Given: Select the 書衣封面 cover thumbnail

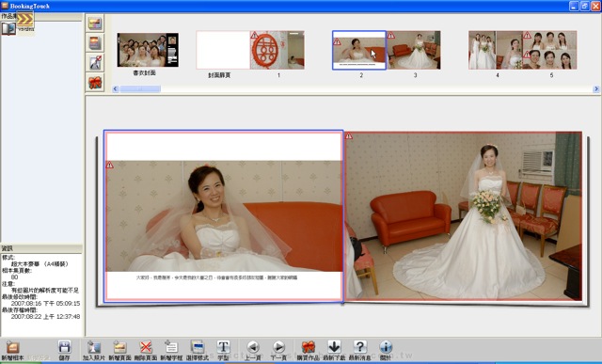Looking at the screenshot, I should (x=148, y=50).
